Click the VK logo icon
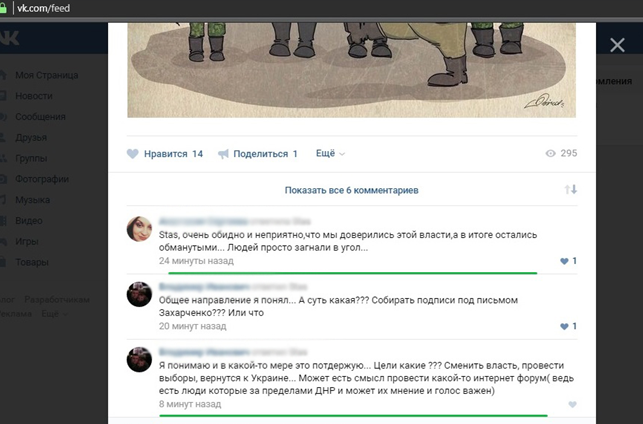 (x=9, y=38)
